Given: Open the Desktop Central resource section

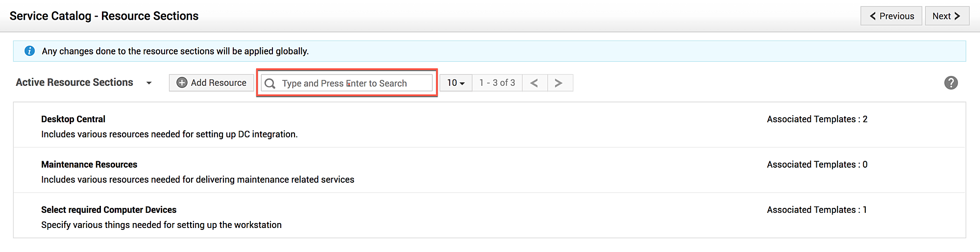Looking at the screenshot, I should 73,119.
